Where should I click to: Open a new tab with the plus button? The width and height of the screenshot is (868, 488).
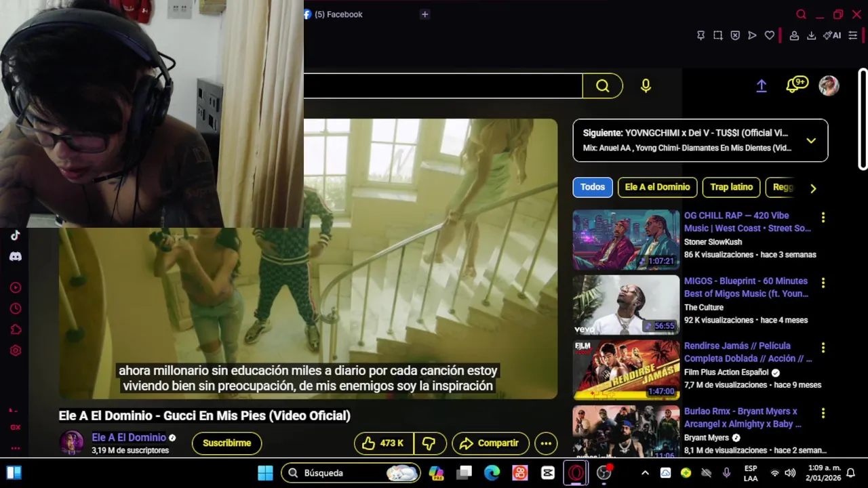click(425, 14)
